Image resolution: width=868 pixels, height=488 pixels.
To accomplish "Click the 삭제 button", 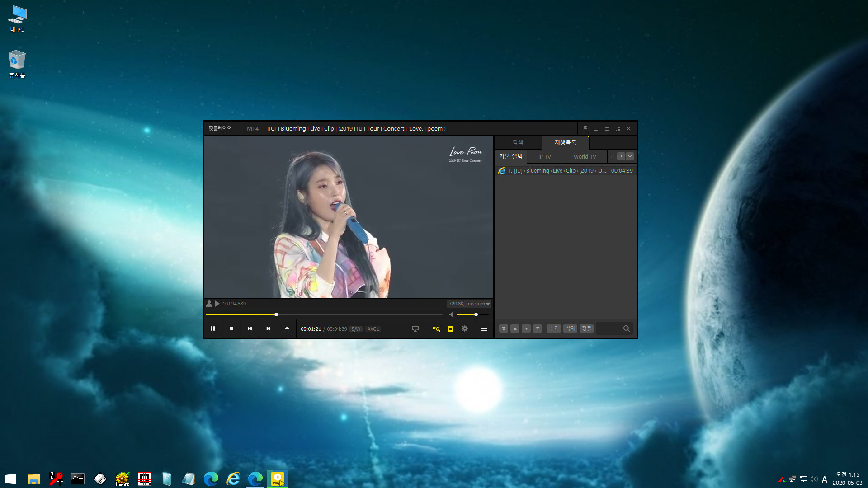I will (571, 328).
